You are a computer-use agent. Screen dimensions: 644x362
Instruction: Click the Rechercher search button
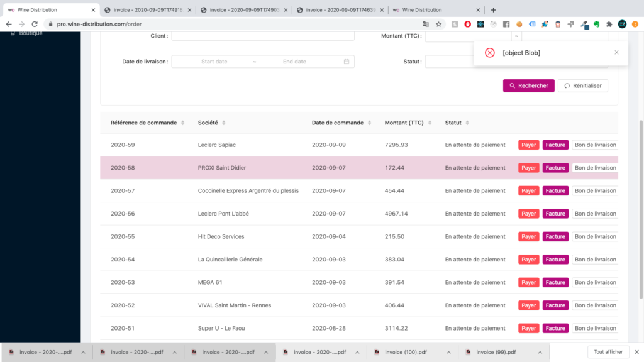pos(528,85)
